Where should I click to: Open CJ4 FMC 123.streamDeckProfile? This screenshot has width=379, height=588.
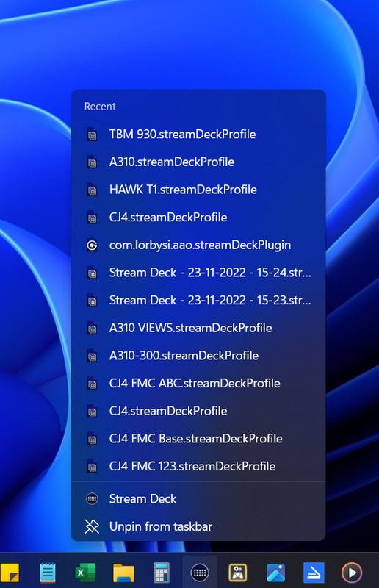coord(198,467)
